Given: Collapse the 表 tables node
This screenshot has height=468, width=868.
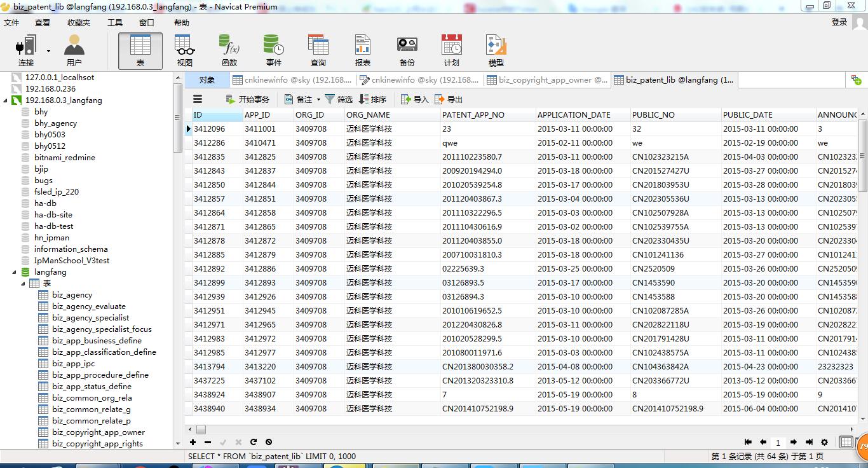Looking at the screenshot, I should pos(24,284).
